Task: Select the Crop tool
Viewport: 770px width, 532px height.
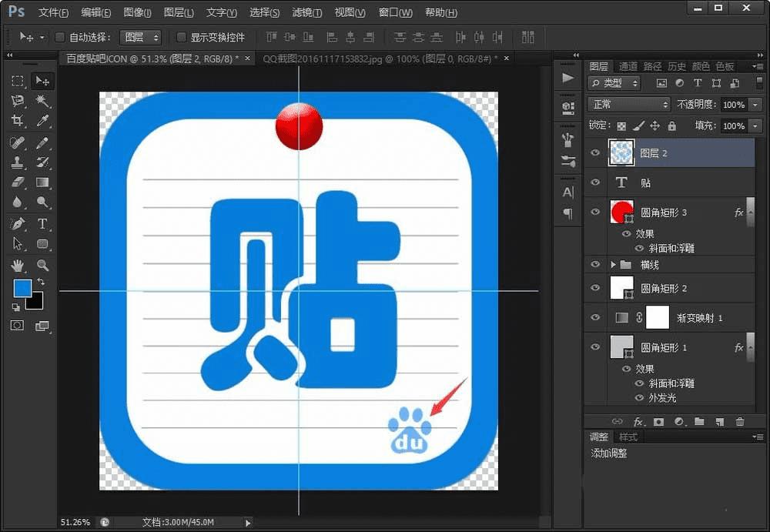Action: 18,121
